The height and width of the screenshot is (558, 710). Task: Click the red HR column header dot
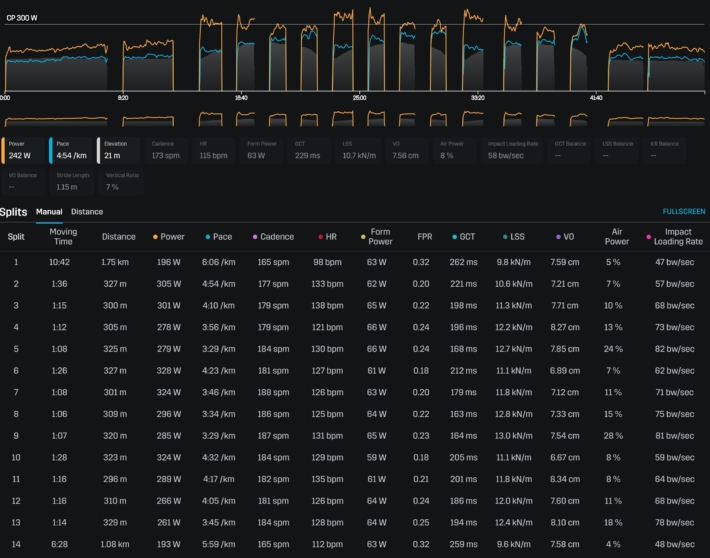(320, 237)
